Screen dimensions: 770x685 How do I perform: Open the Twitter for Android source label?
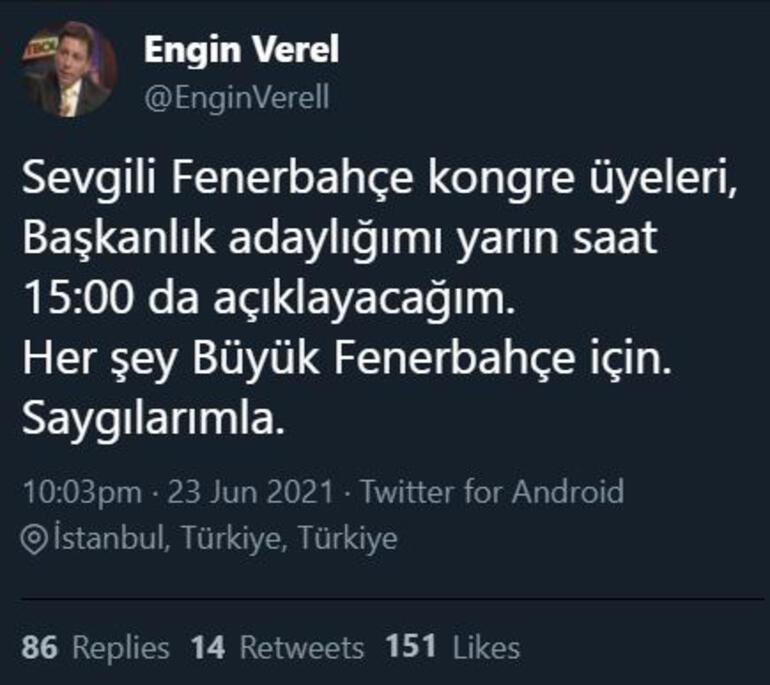point(492,492)
